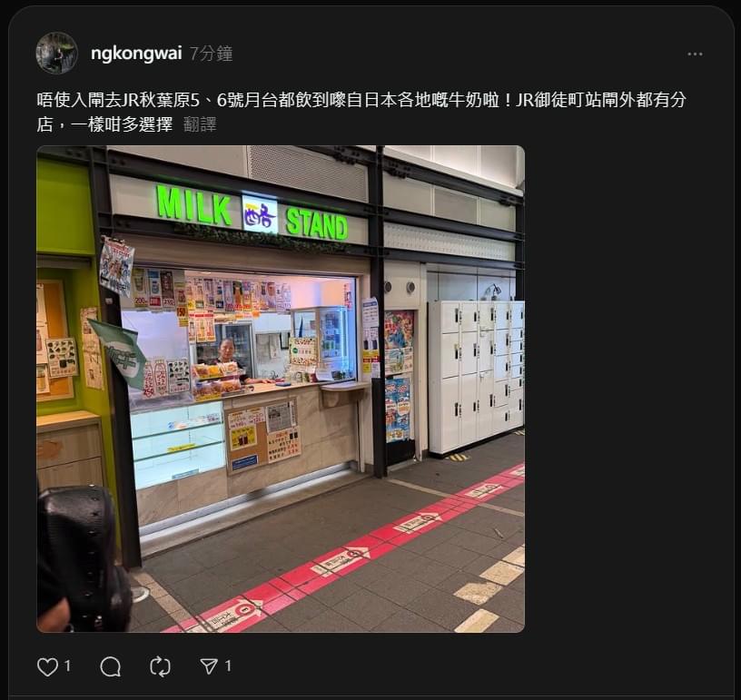Open replies via the comment bubble icon
Viewport: 741px width, 700px height.
click(x=111, y=666)
